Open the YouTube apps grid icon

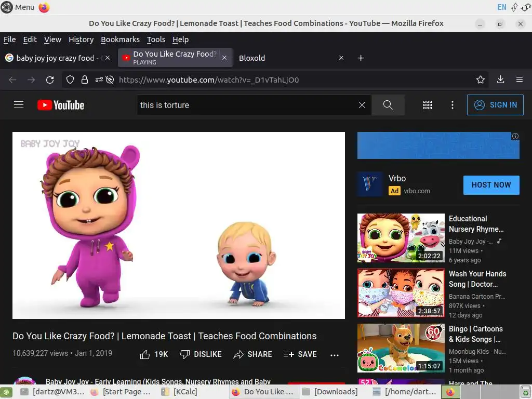tap(428, 105)
